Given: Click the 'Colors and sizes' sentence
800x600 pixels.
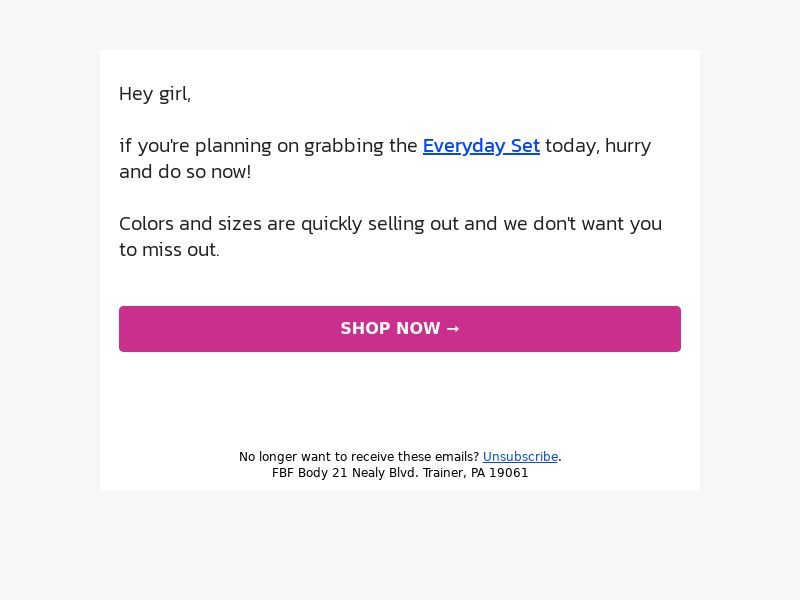Looking at the screenshot, I should [390, 236].
